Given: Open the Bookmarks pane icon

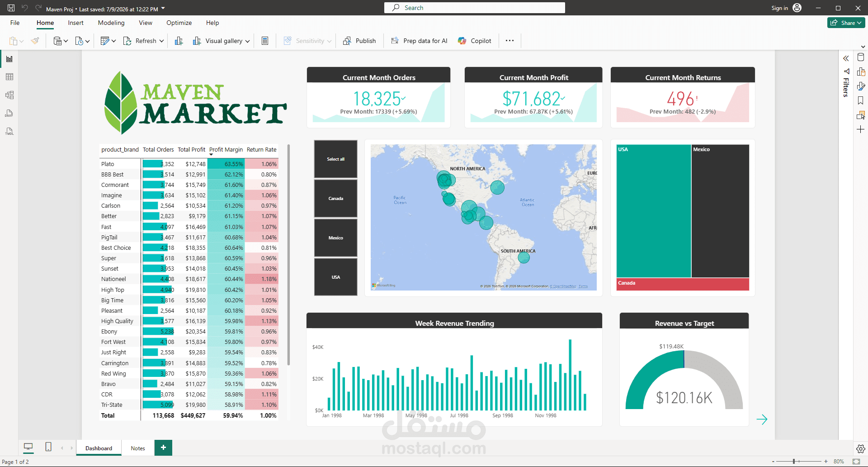Looking at the screenshot, I should click(861, 100).
